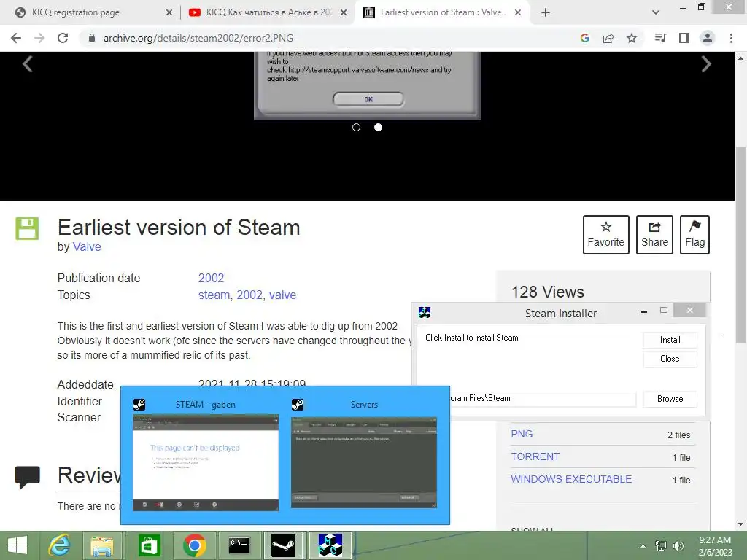The width and height of the screenshot is (747, 560).
Task: Switch to the YouTube KICQ video tab
Action: (268, 12)
